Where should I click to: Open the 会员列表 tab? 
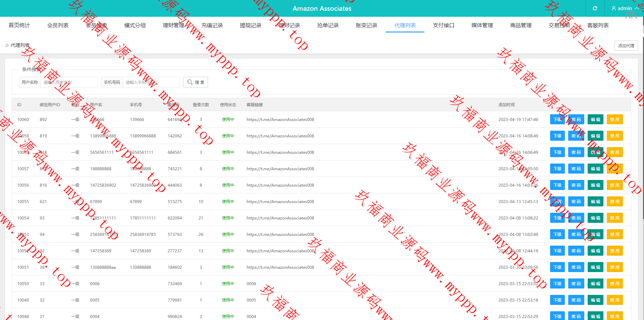[58, 25]
